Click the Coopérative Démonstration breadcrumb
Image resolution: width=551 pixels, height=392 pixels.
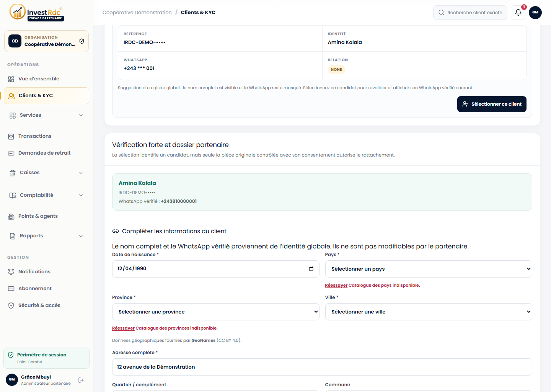tap(137, 13)
